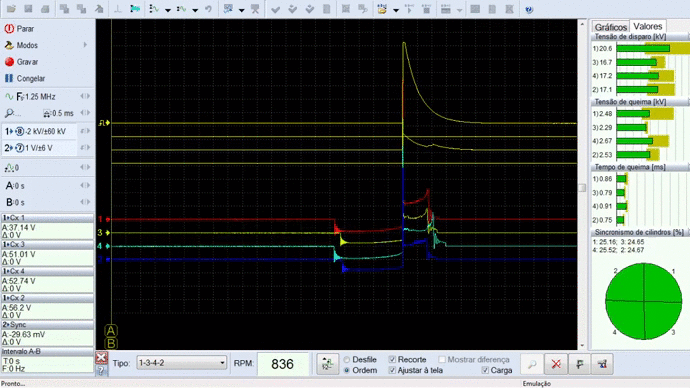
Task: Select the Desfile radio button
Action: [x=347, y=360]
